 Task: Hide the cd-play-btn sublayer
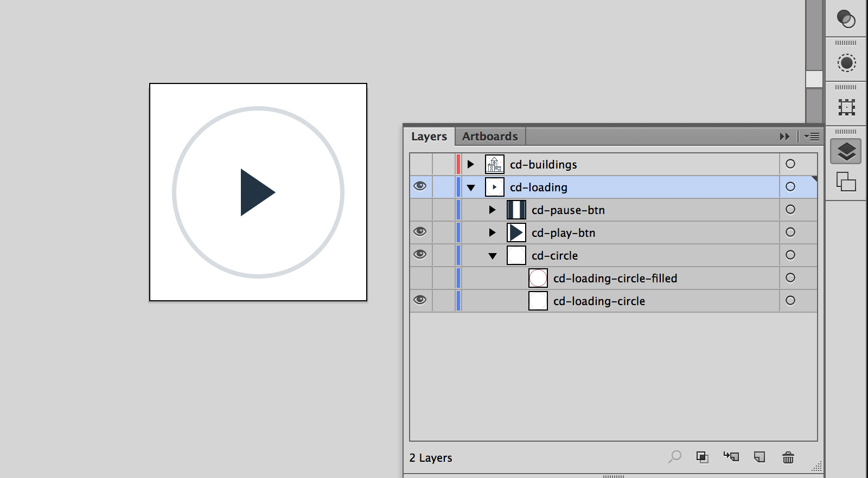pos(420,232)
